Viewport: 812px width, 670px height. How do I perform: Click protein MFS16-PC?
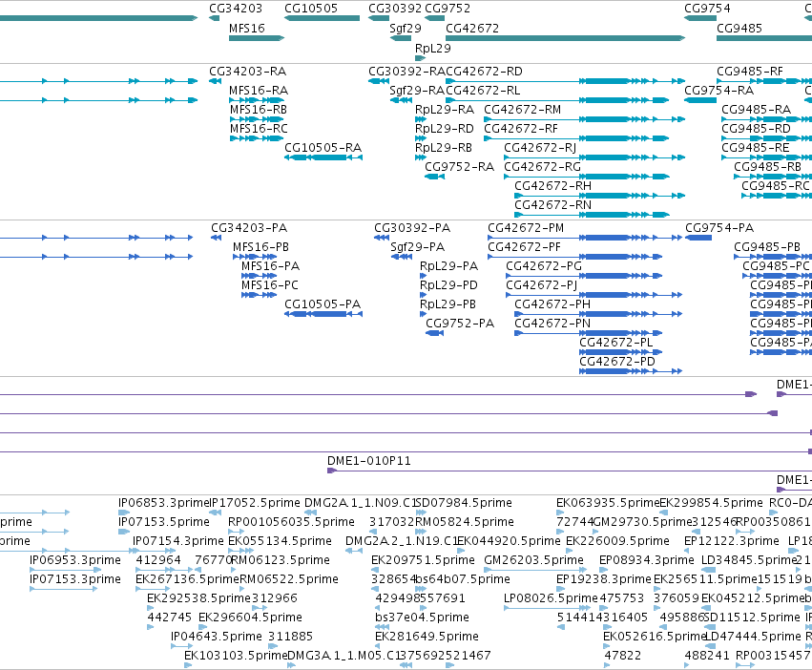click(270, 285)
